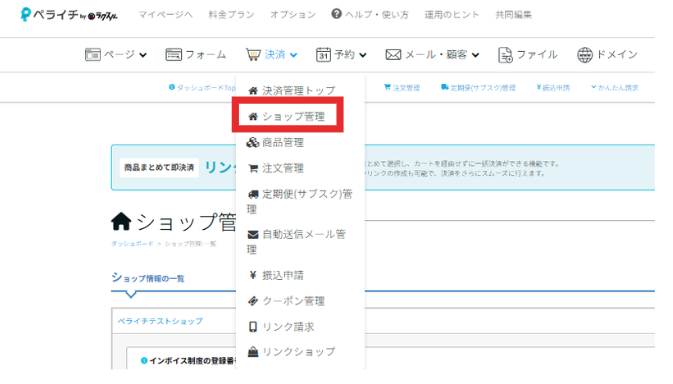This screenshot has width=673, height=384.
Task: Open 料金プラン link
Action: point(231,15)
